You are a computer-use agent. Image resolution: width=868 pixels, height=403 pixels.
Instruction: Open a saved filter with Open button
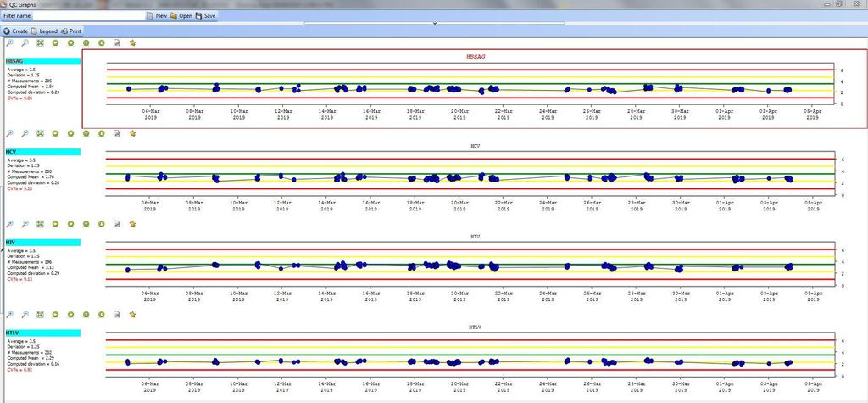(x=181, y=16)
